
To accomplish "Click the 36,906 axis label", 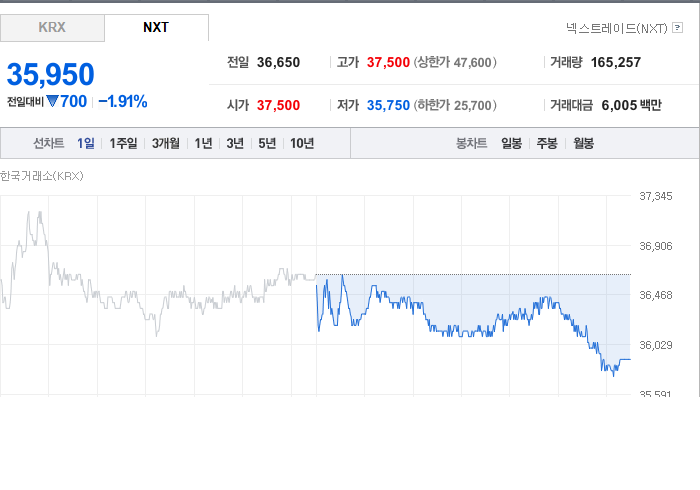I will (x=655, y=246).
